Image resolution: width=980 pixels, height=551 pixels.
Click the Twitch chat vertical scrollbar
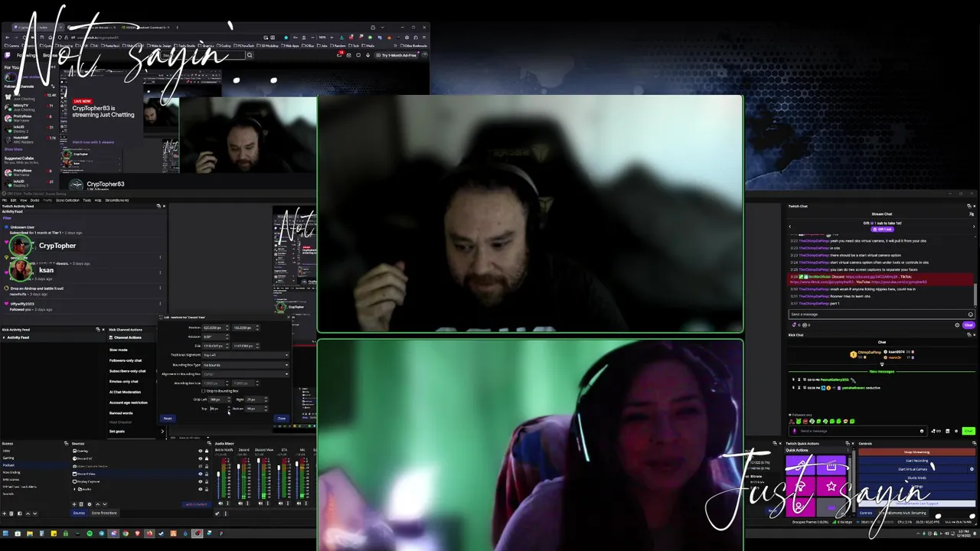click(975, 294)
